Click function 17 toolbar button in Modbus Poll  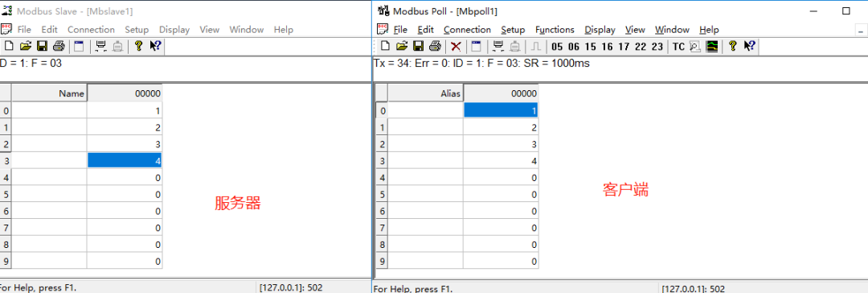point(624,47)
